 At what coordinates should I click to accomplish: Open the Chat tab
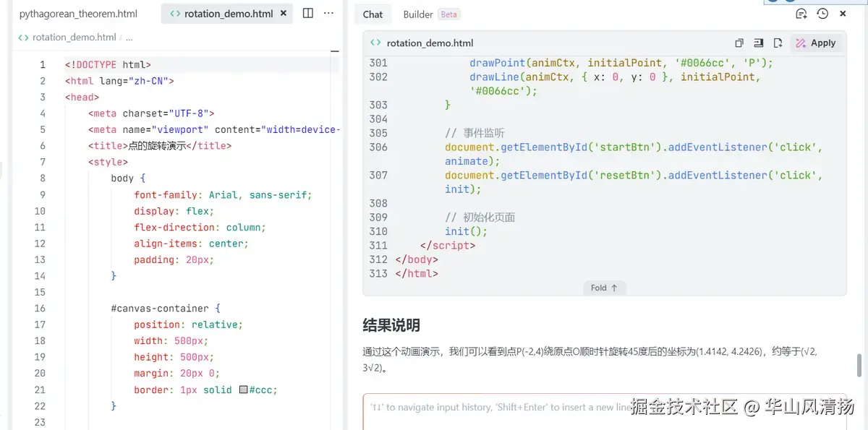(x=373, y=14)
